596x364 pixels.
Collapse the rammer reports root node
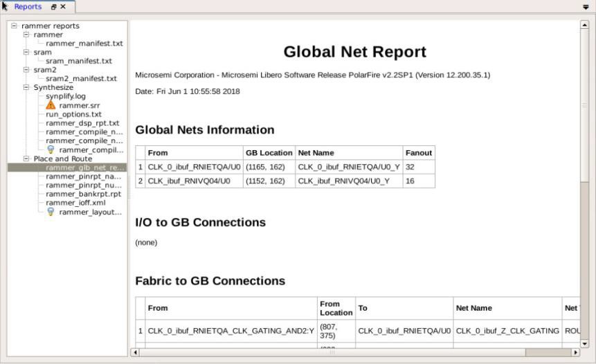point(15,26)
